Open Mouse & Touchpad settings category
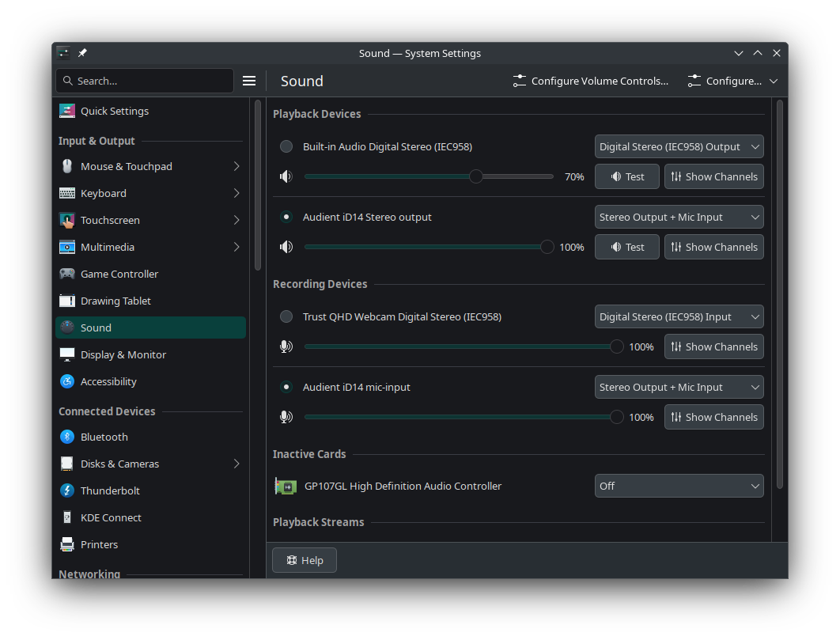 pos(127,166)
